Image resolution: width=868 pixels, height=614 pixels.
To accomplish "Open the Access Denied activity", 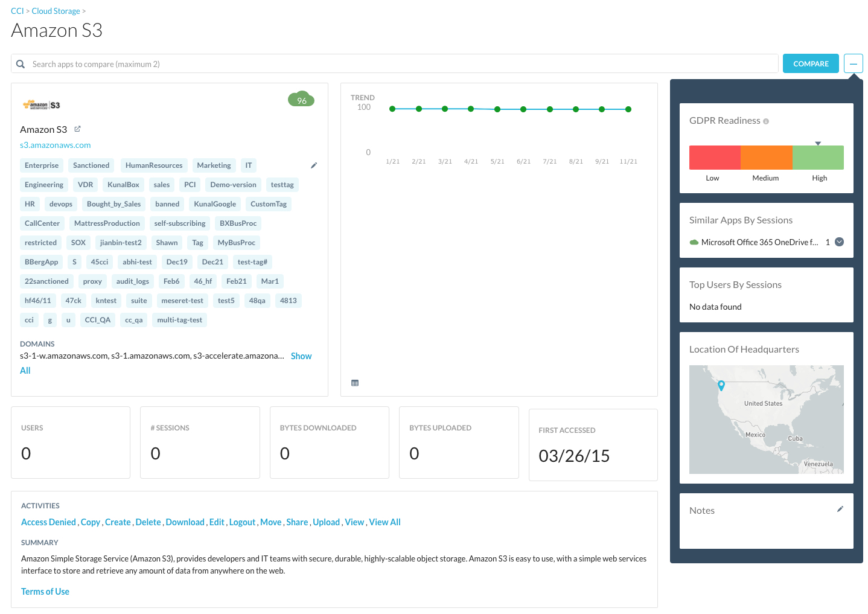I will click(x=48, y=522).
